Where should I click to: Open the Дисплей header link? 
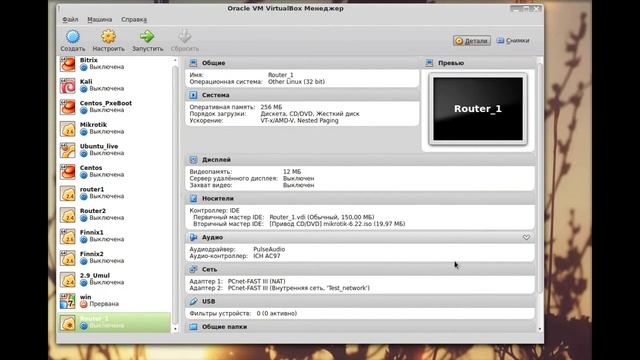[x=216, y=160]
